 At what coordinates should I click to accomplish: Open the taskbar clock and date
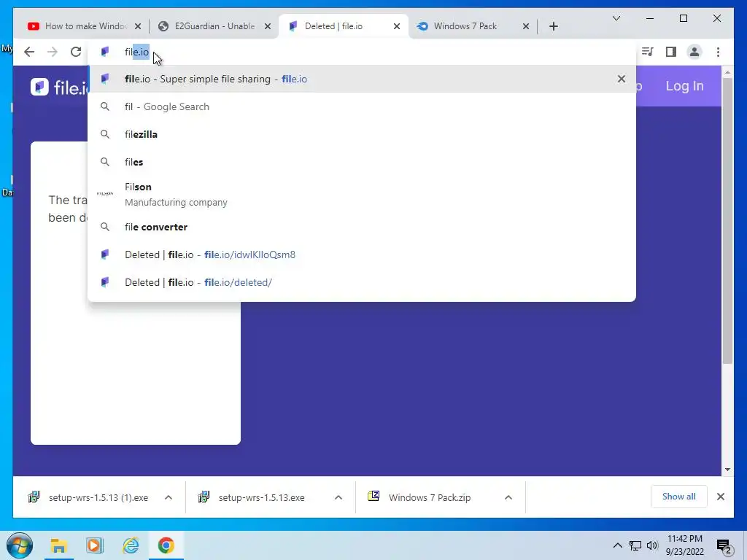684,545
